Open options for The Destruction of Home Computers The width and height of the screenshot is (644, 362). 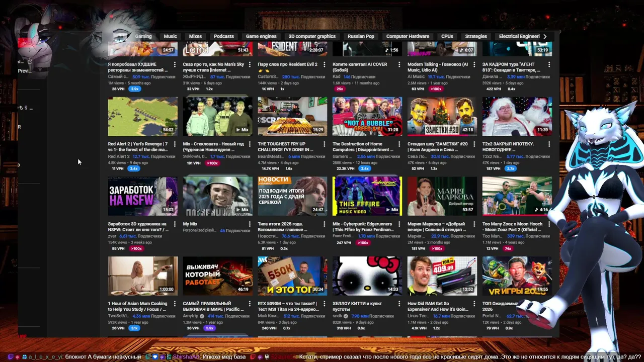coord(399,144)
